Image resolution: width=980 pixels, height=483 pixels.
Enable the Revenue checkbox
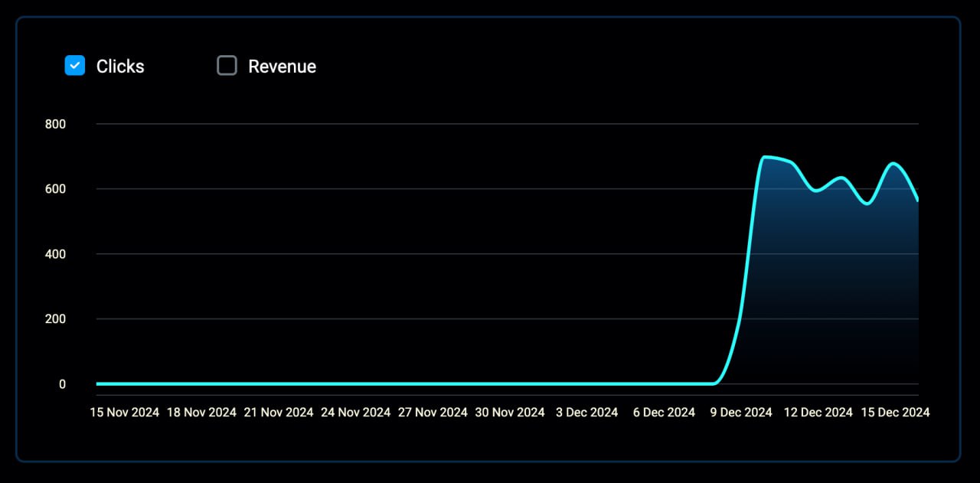(227, 66)
